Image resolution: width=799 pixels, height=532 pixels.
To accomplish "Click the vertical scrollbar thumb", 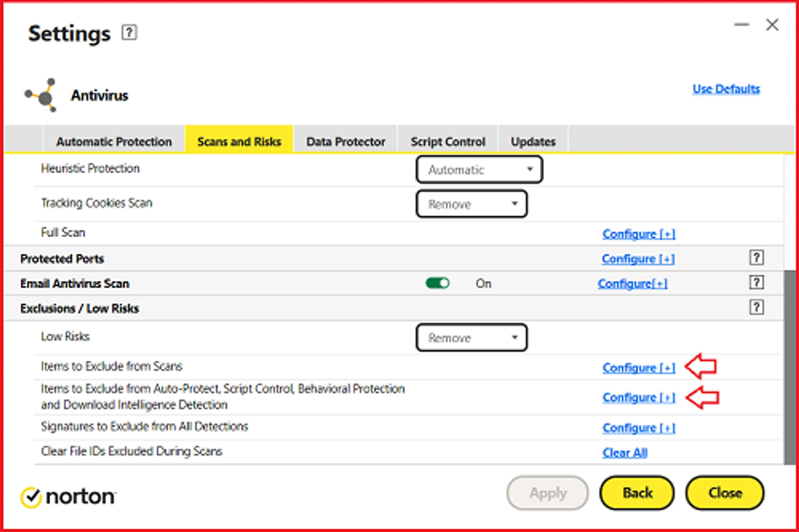I will (x=789, y=367).
